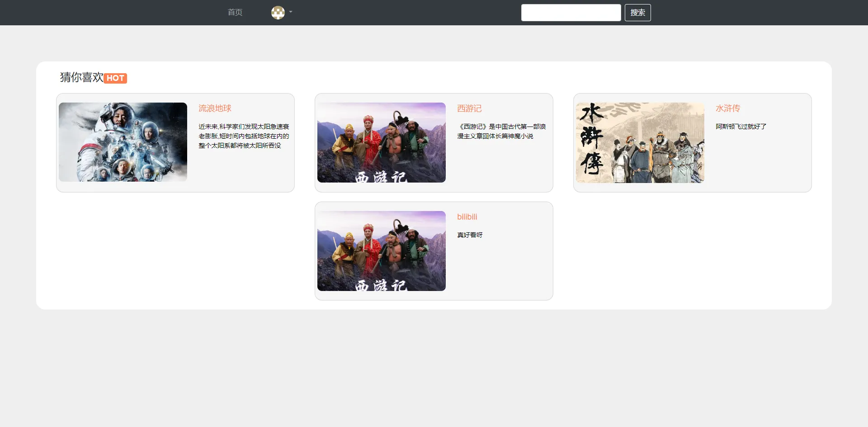Click the 《西游记》是中国古代 description text
This screenshot has width=868, height=427.
click(x=501, y=131)
